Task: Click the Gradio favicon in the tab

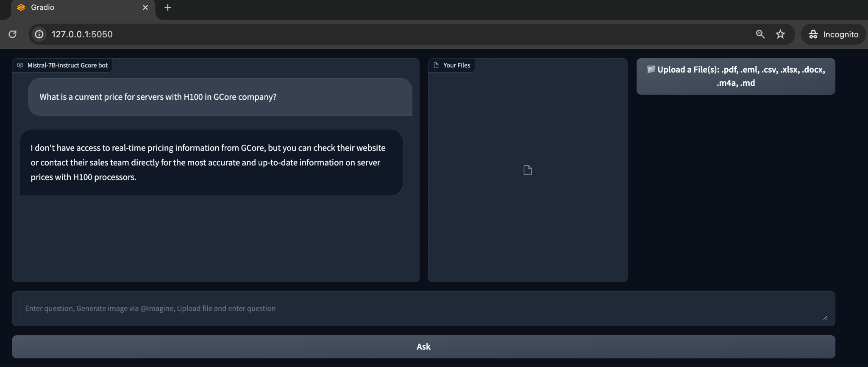Action: click(21, 8)
